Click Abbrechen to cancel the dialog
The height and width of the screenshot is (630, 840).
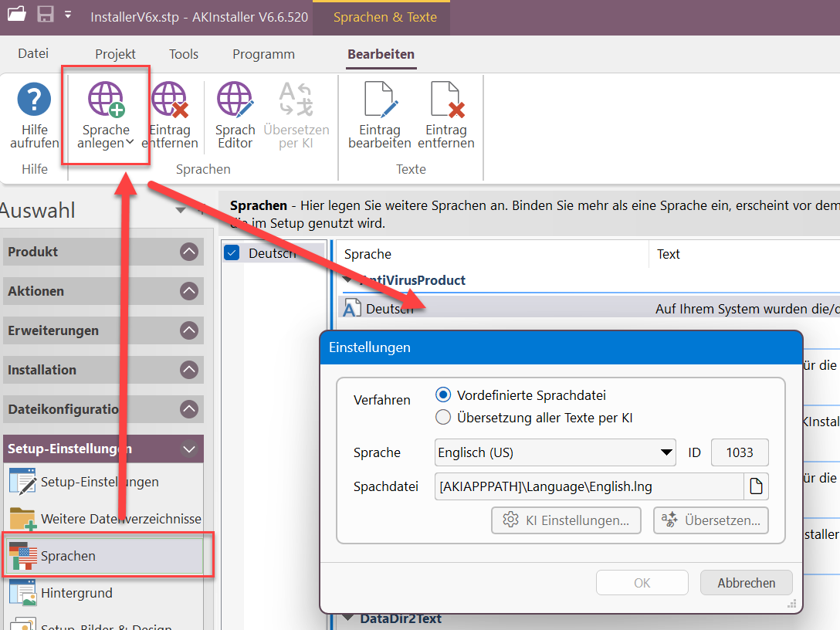747,583
